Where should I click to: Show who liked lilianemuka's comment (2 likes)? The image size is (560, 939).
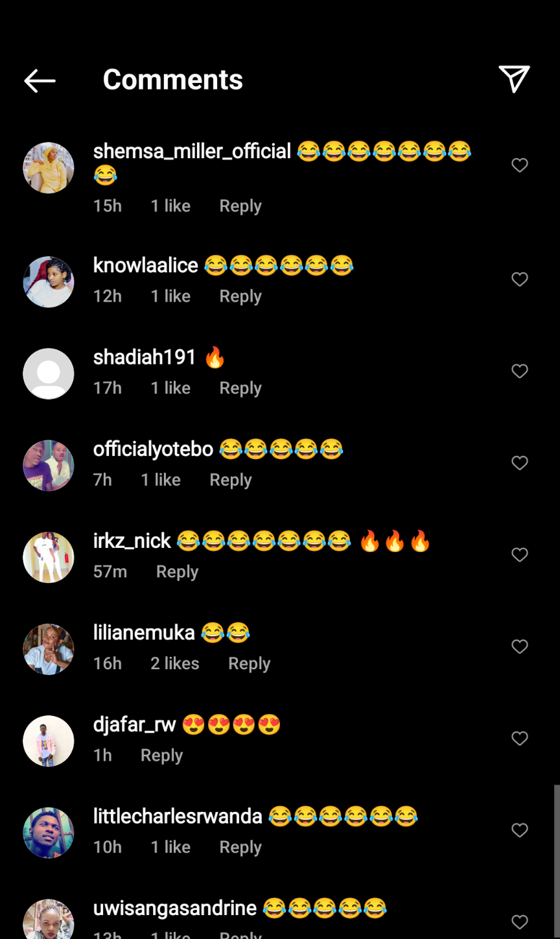point(175,663)
